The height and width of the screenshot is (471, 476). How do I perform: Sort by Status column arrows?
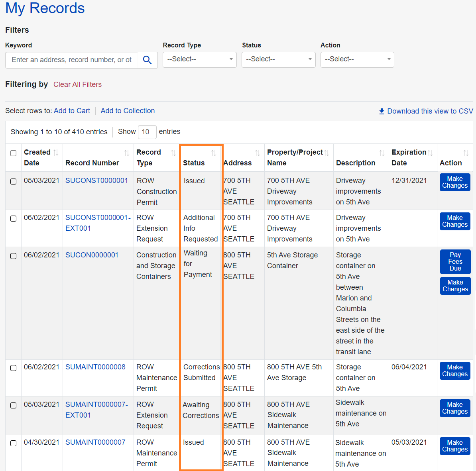(x=214, y=153)
